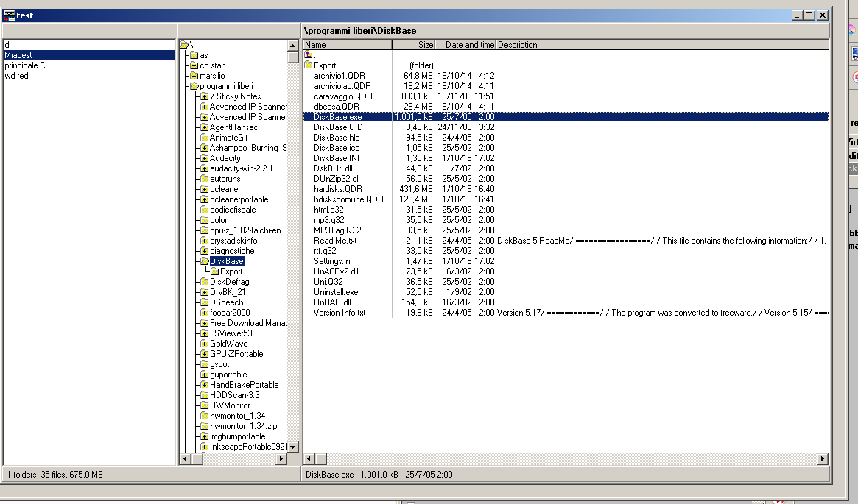The image size is (858, 504).
Task: Expand the HandBrakePortable folder
Action: coord(205,386)
